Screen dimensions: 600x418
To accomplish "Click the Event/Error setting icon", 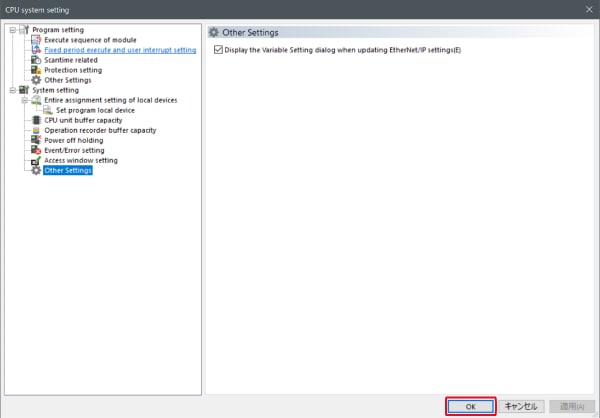I will pos(36,150).
